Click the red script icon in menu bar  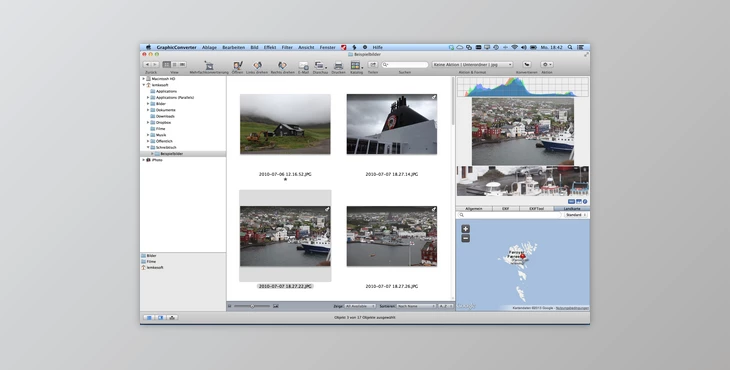pyautogui.click(x=344, y=47)
